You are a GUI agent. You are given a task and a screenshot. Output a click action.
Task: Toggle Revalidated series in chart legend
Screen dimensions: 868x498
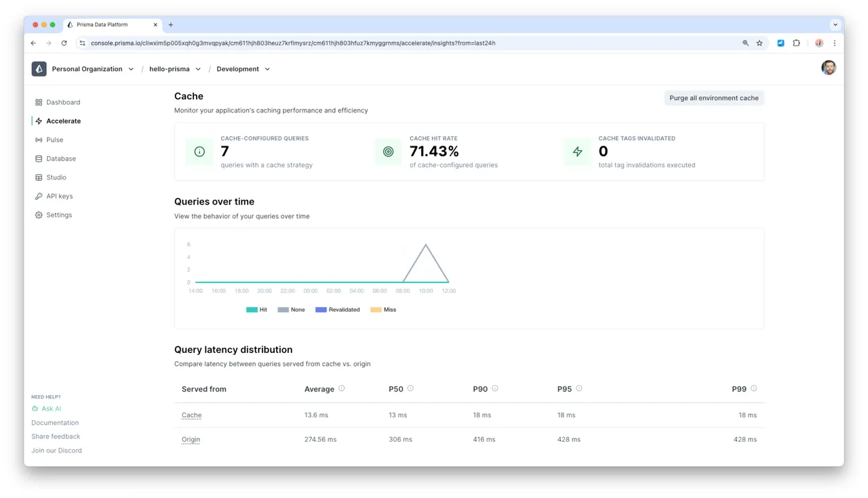click(338, 310)
